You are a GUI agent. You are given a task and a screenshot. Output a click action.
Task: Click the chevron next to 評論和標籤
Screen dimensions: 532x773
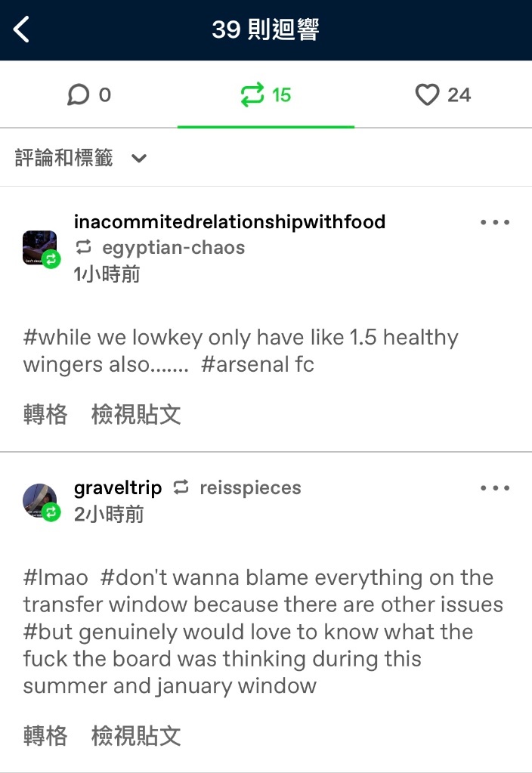tap(139, 158)
